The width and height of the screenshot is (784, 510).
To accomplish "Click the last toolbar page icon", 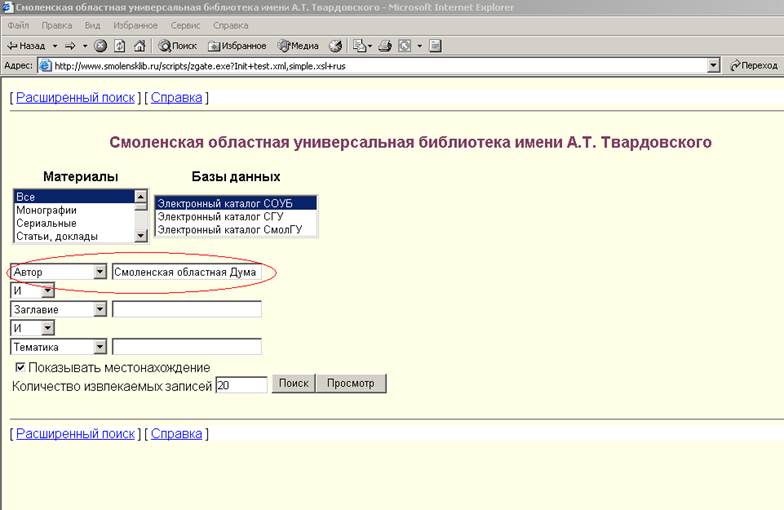I will (435, 46).
